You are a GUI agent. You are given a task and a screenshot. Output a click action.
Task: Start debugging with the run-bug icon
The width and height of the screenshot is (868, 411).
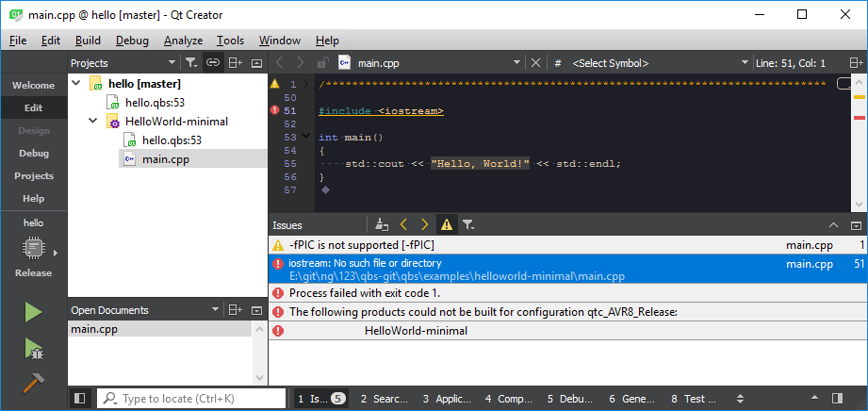tap(33, 349)
